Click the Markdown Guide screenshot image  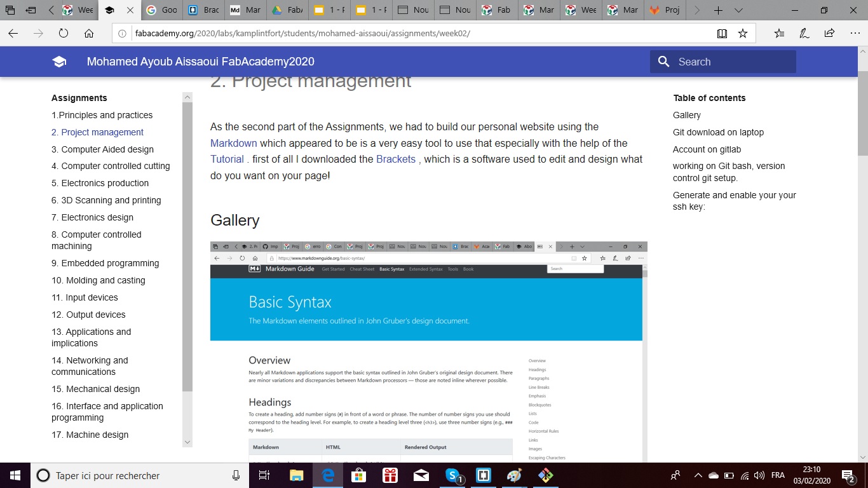429,351
